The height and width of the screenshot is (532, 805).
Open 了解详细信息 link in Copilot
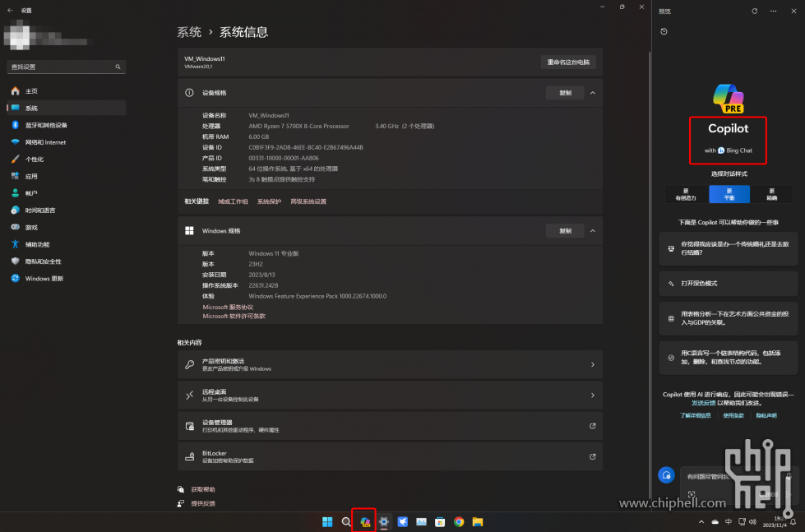click(x=695, y=415)
